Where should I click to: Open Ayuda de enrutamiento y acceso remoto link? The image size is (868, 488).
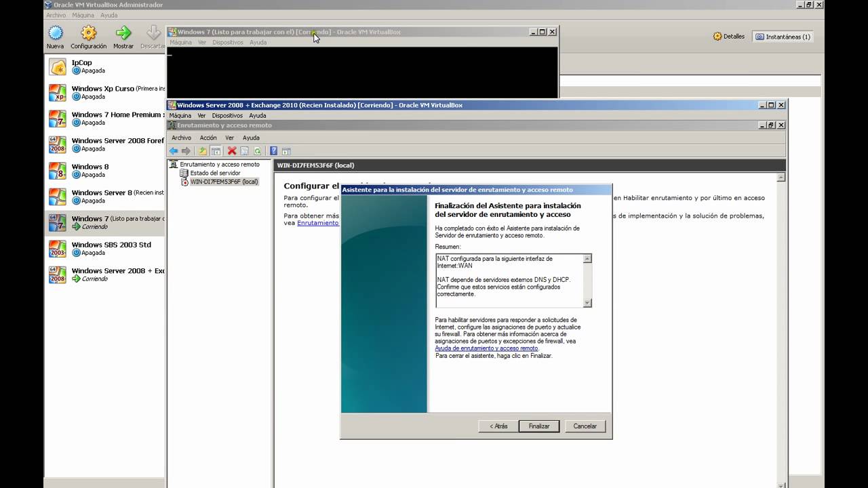tap(486, 348)
